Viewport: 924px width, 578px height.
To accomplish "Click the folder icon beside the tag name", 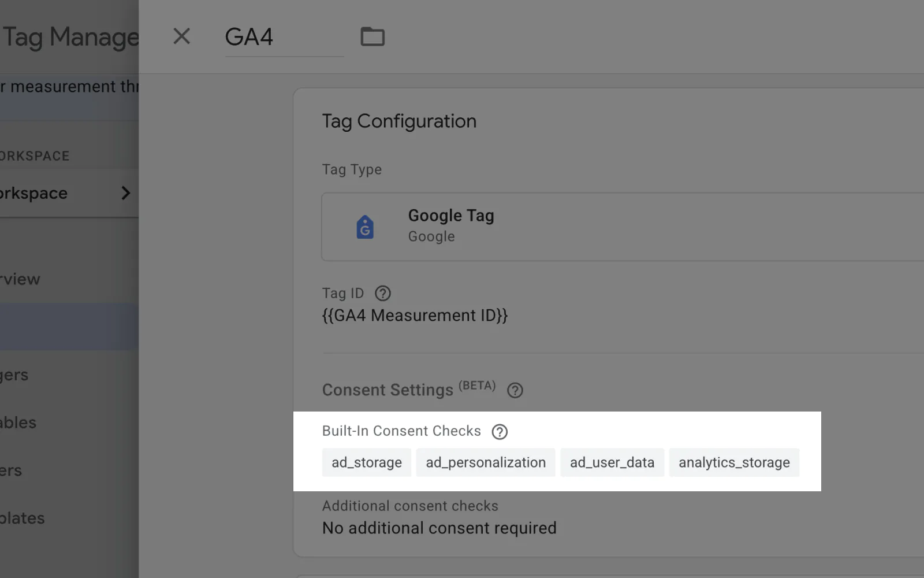I will 372,36.
